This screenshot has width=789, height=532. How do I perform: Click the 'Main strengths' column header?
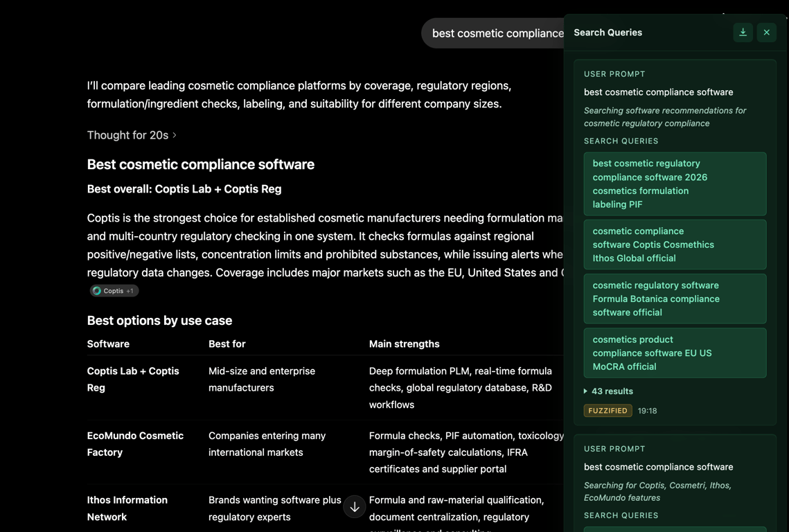click(404, 344)
